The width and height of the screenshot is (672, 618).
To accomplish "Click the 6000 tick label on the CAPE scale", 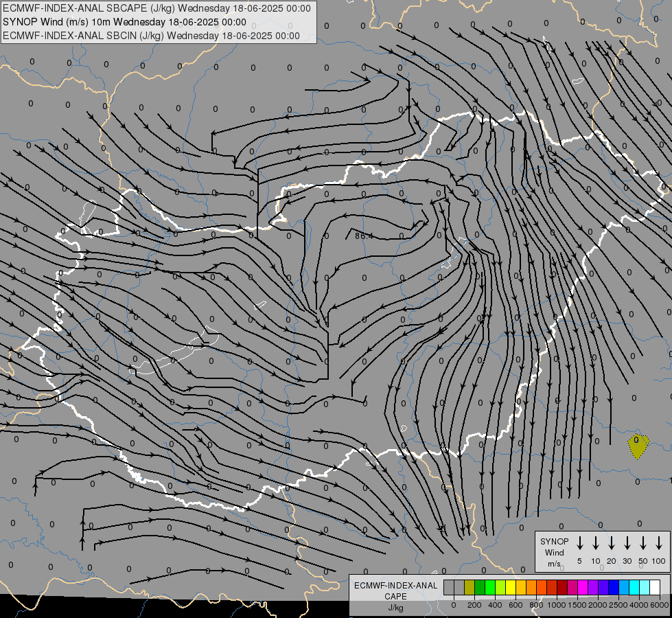I will [x=660, y=605].
